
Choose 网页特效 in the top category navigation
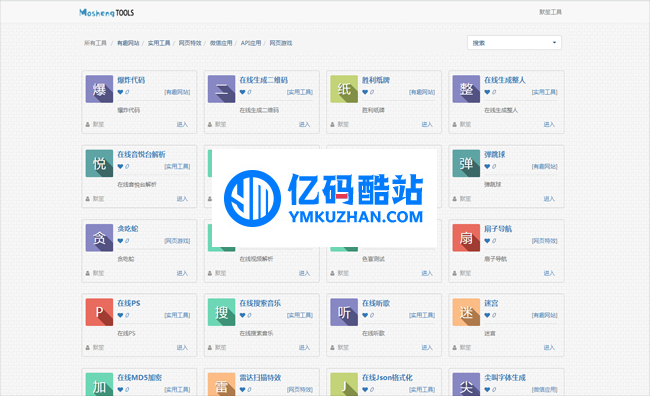[x=190, y=43]
